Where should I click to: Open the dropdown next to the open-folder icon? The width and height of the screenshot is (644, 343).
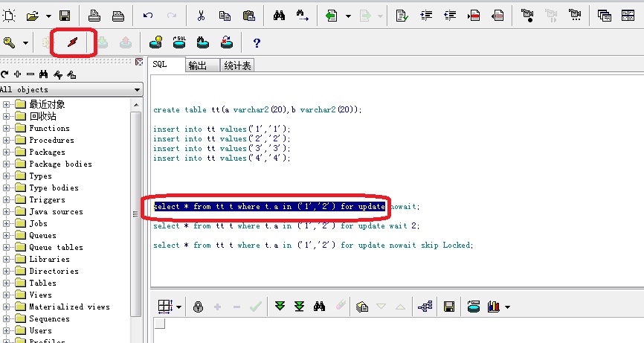[48, 16]
